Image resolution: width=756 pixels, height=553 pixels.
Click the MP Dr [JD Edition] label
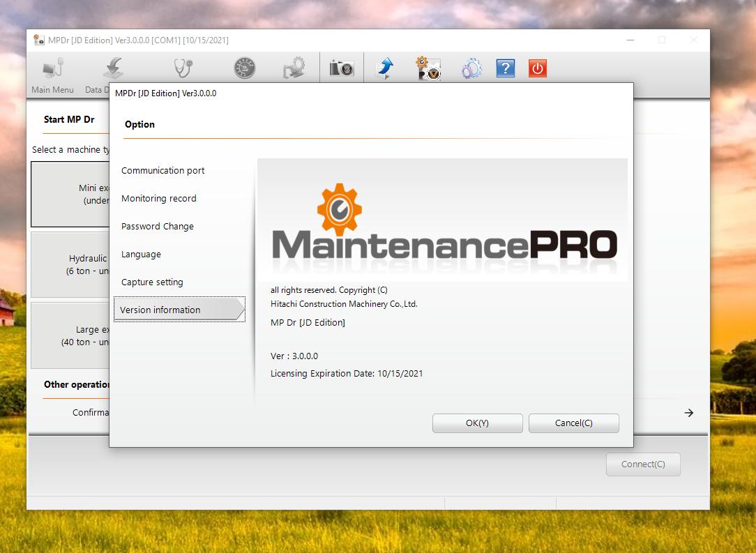click(x=308, y=323)
